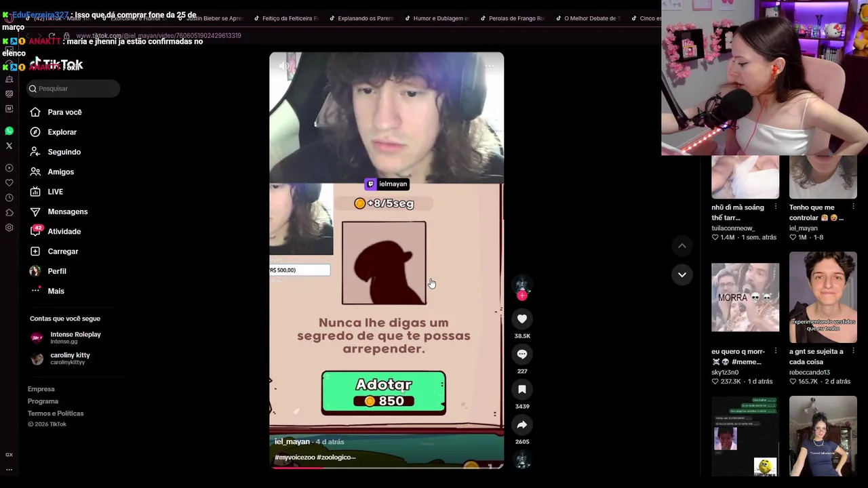Viewport: 868px width, 488px height.
Task: Switch to Explanando os Parent tab
Action: 361,18
